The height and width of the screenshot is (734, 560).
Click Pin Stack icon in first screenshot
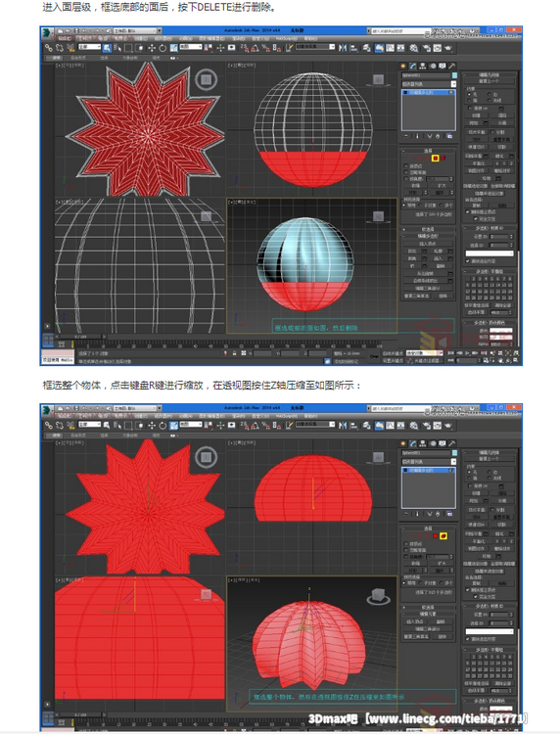pos(405,136)
